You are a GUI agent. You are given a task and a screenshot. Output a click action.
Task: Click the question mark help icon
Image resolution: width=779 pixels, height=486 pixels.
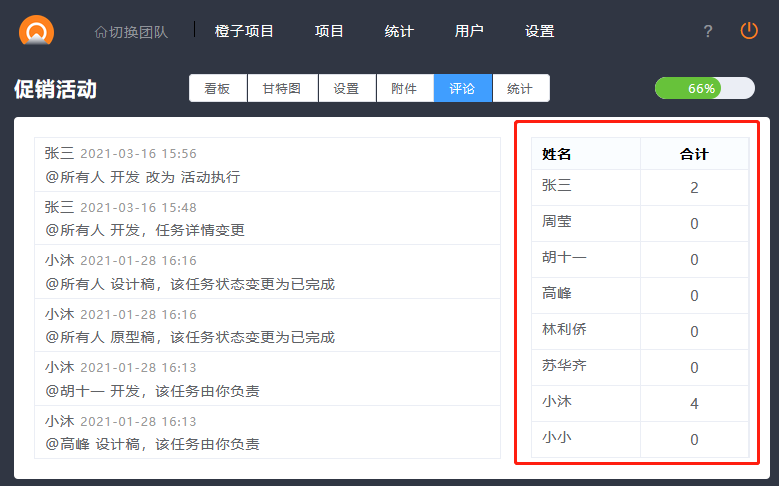pyautogui.click(x=708, y=31)
